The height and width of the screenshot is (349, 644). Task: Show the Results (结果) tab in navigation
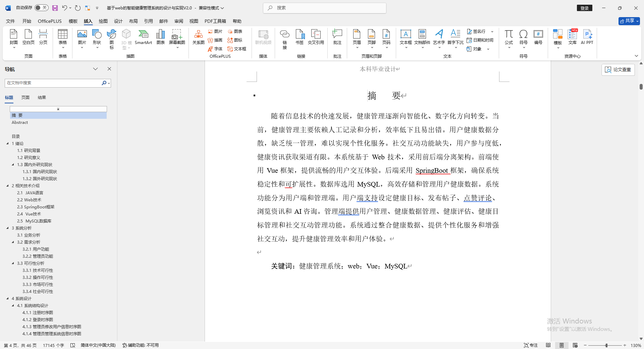click(42, 97)
